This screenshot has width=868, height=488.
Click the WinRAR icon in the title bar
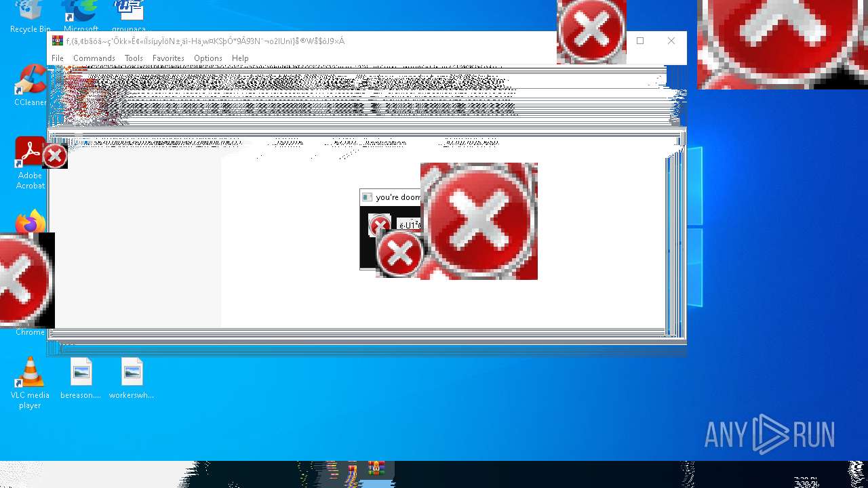58,41
